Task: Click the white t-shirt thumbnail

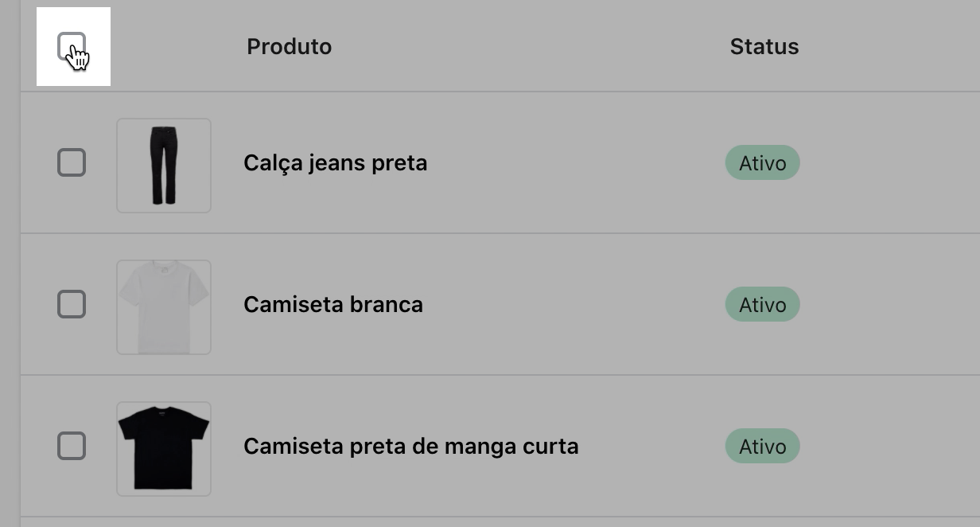Action: [x=164, y=307]
